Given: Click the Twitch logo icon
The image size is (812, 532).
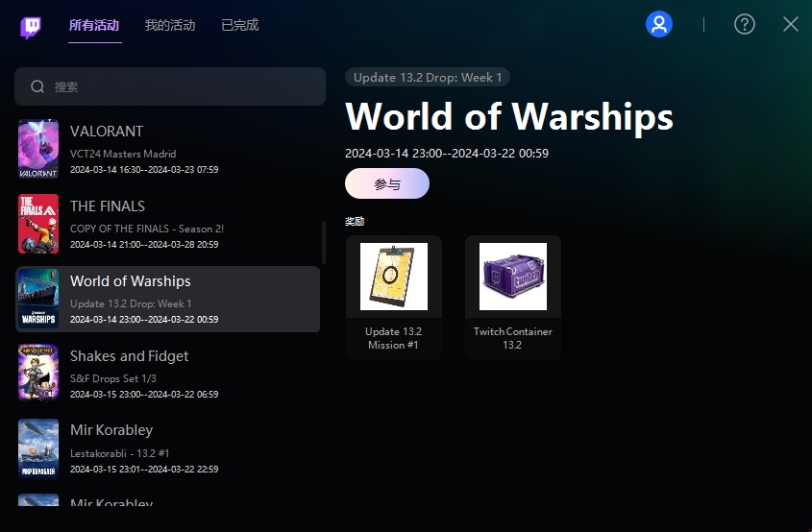Looking at the screenshot, I should (x=31, y=27).
